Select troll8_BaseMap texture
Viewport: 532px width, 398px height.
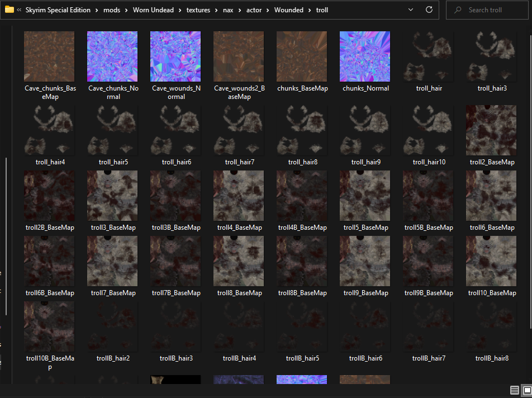tap(239, 266)
